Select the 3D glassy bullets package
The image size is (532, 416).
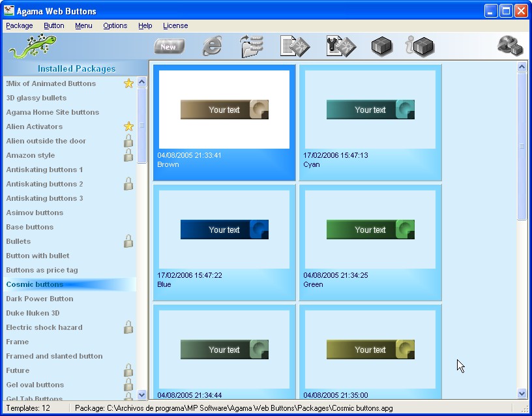[70, 98]
